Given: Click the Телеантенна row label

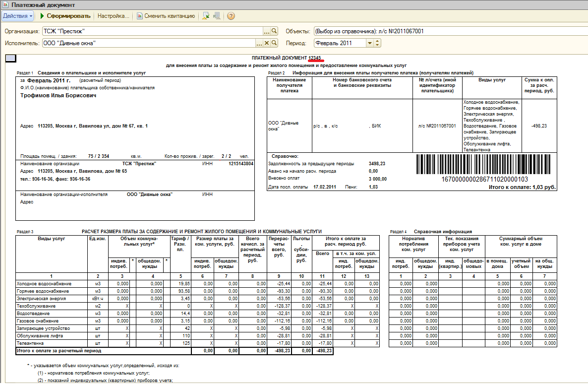Looking at the screenshot, I should (x=30, y=343).
